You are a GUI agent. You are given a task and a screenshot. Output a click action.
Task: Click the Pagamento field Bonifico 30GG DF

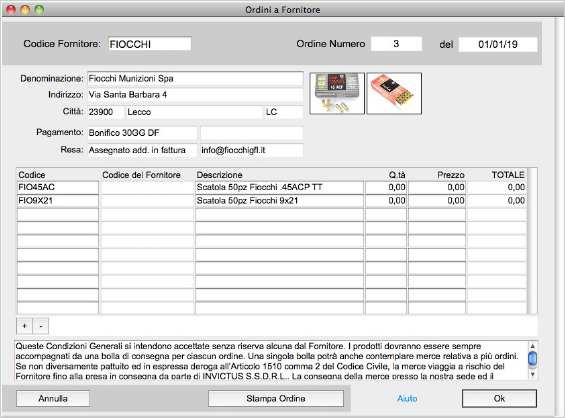tap(142, 133)
